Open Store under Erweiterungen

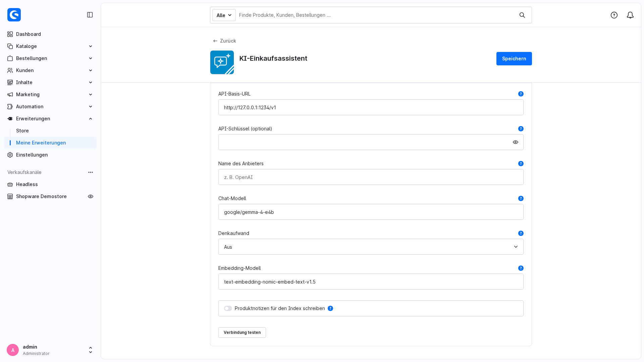click(x=22, y=131)
